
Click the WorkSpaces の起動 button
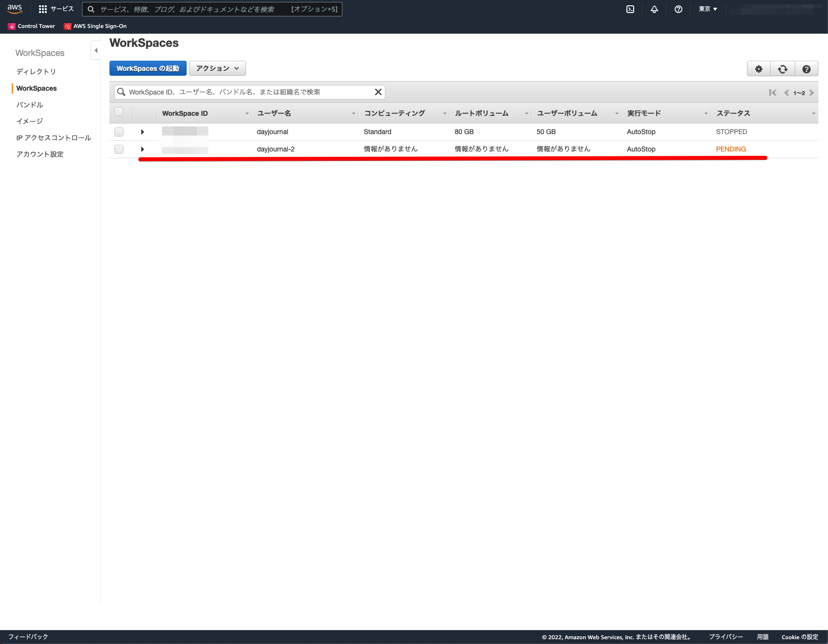tap(148, 68)
